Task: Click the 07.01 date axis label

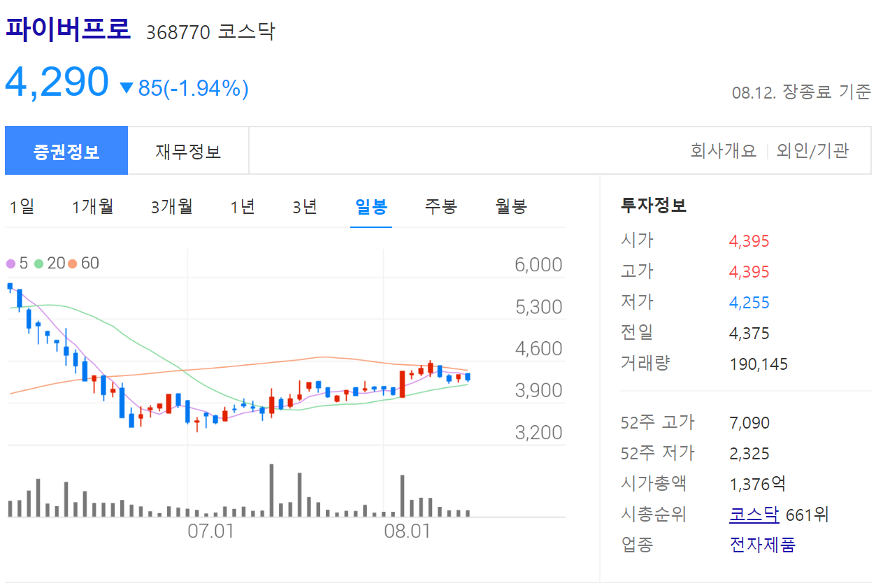Action: [x=210, y=531]
